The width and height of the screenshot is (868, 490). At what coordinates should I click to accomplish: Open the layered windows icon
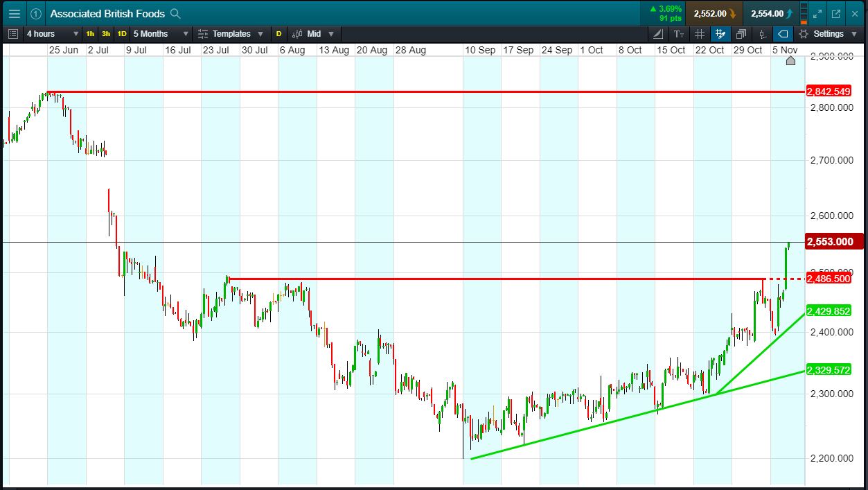tap(741, 33)
